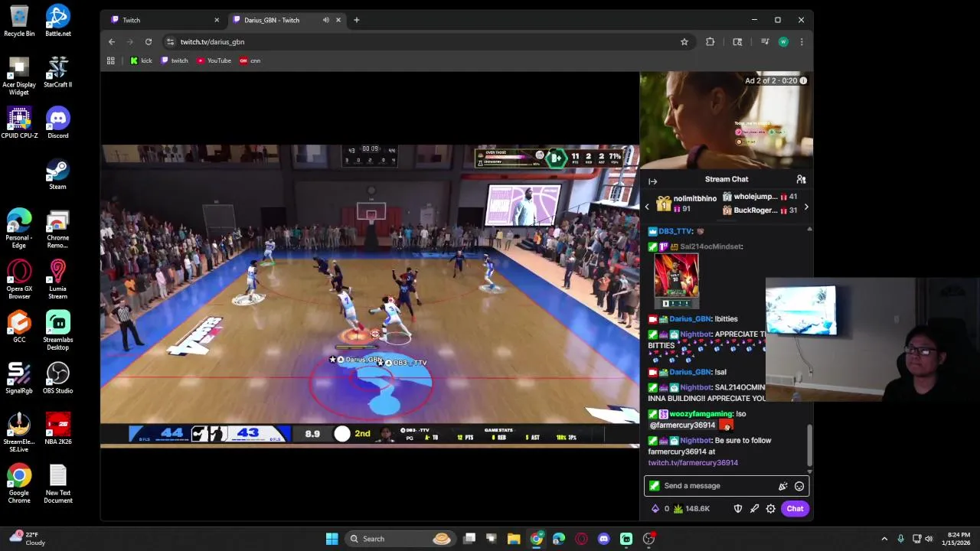This screenshot has width=980, height=551.
Task: Open Chrome media controls icon
Action: [764, 42]
